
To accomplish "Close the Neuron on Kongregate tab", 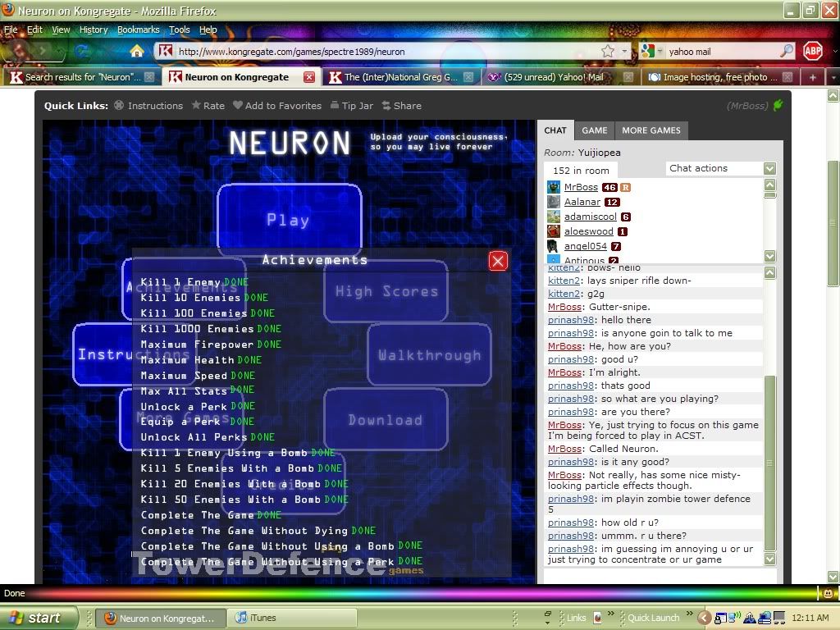I will click(309, 77).
